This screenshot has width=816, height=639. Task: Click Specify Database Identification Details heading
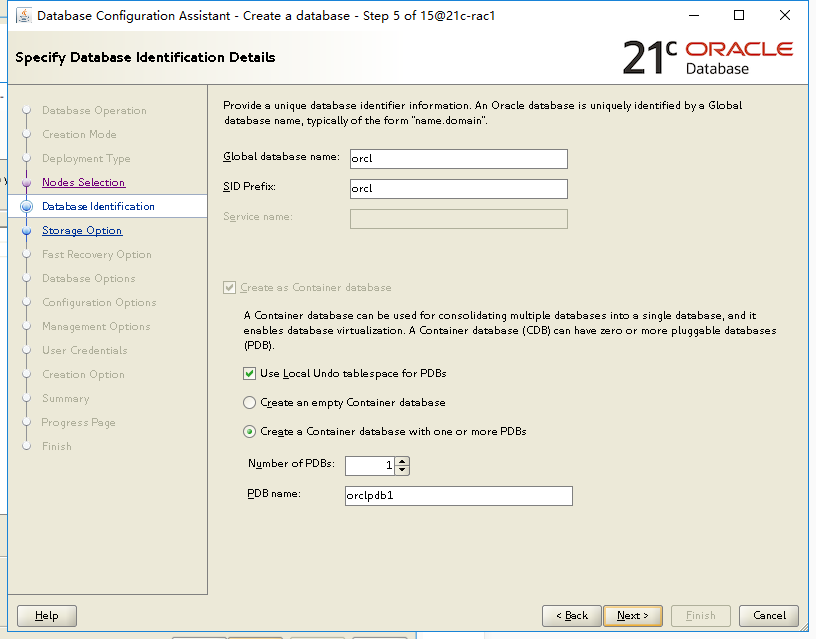tap(145, 58)
